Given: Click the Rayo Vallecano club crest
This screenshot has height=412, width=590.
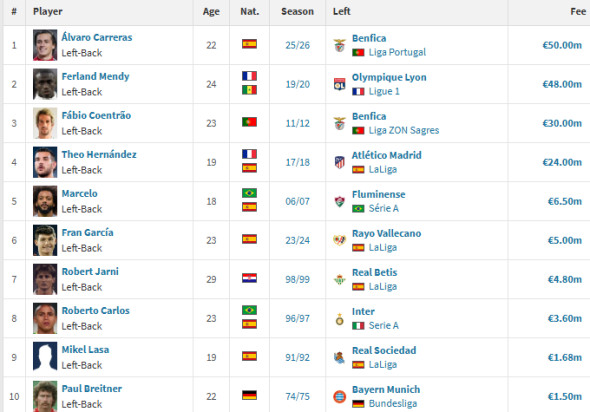Looking at the screenshot, I should (x=339, y=240).
